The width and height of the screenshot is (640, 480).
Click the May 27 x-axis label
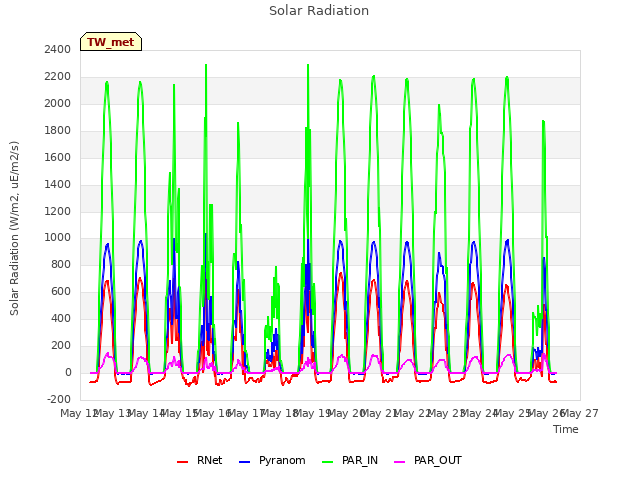580,413
